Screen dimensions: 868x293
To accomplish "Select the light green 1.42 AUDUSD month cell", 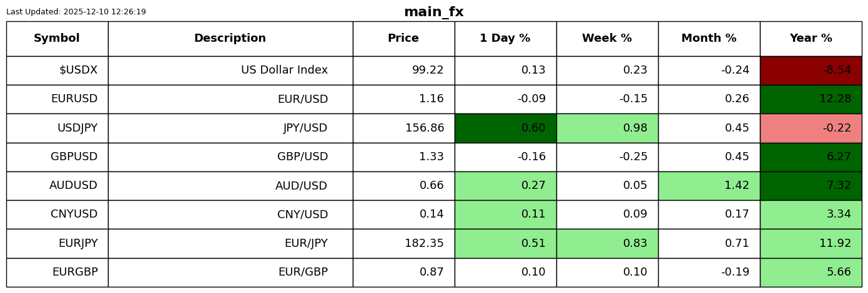I will pos(709,186).
